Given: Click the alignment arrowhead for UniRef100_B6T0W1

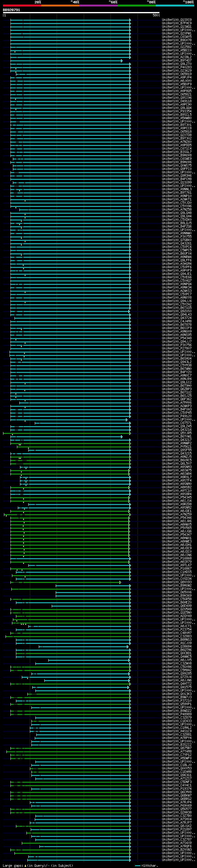Looking at the screenshot, I should [x=122, y=436].
